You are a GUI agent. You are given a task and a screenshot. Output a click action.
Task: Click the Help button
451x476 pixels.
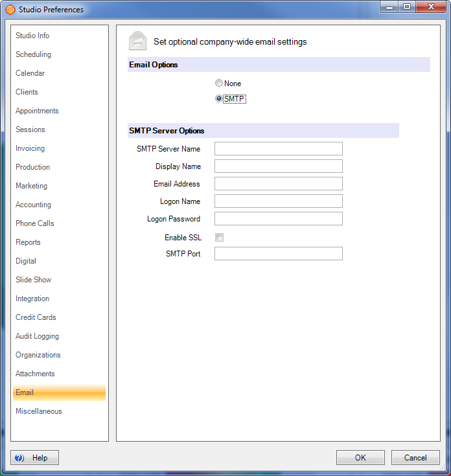point(35,458)
